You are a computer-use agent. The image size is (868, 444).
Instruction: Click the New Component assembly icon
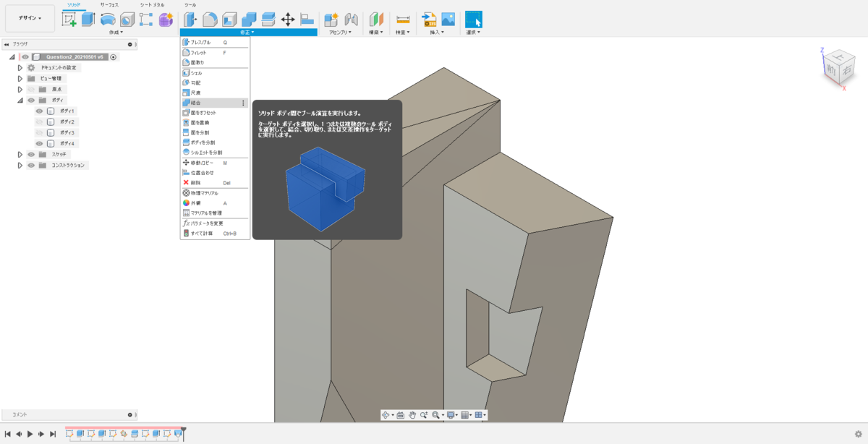click(332, 20)
